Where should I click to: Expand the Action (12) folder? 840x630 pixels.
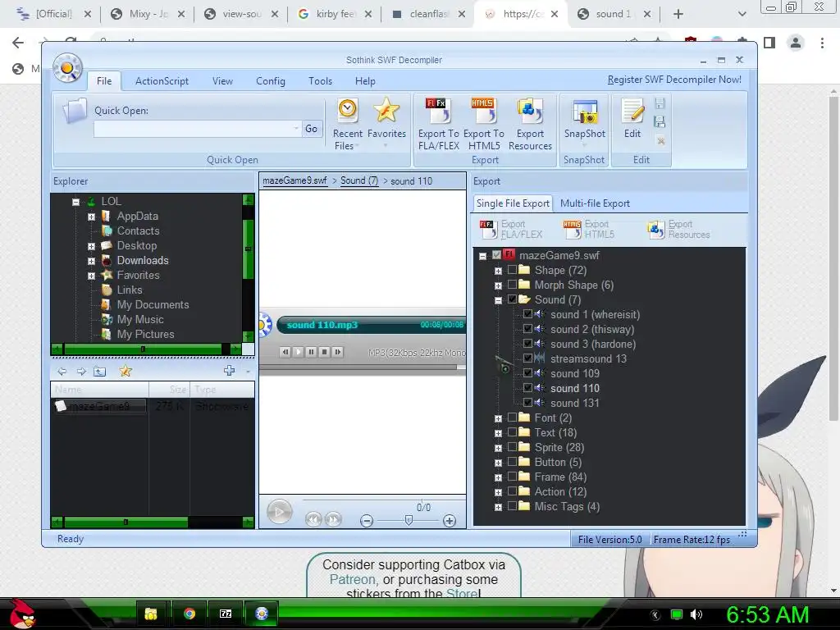(498, 492)
